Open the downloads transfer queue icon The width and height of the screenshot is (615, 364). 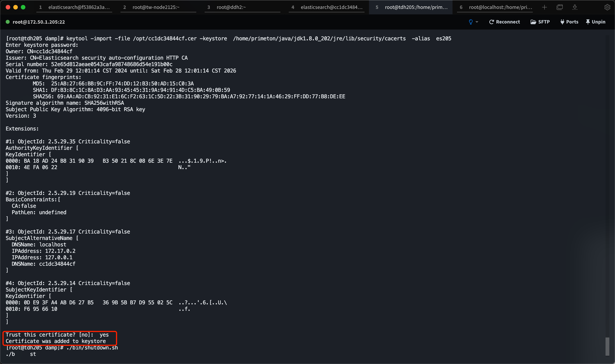pyautogui.click(x=575, y=7)
